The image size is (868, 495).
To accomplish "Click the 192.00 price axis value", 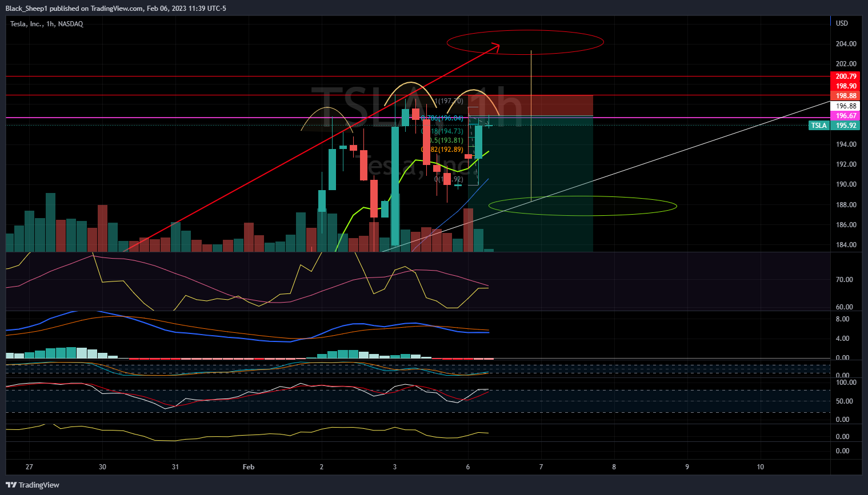I will click(x=846, y=164).
